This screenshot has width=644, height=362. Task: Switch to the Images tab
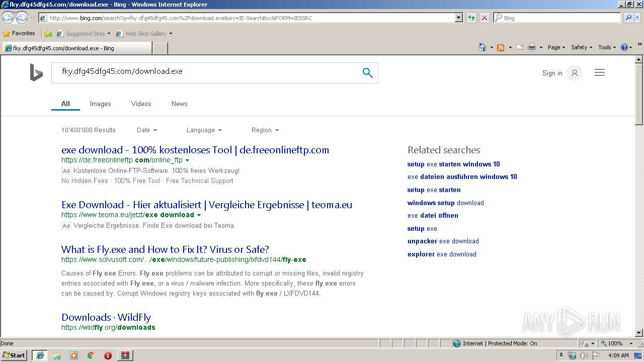pos(100,104)
